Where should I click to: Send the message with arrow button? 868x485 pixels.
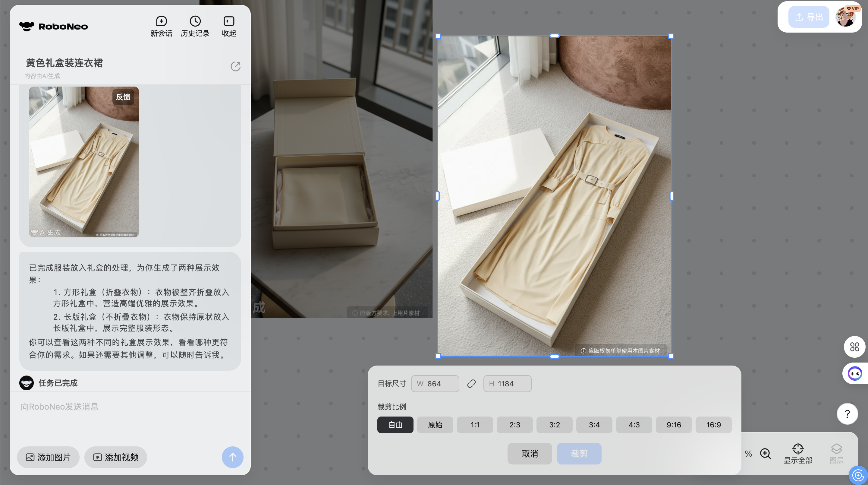click(232, 457)
